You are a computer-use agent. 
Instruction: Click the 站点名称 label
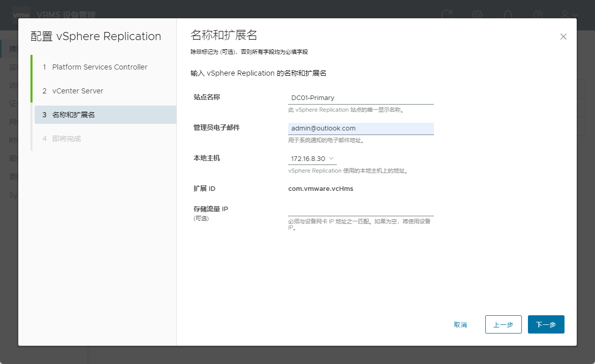point(207,97)
